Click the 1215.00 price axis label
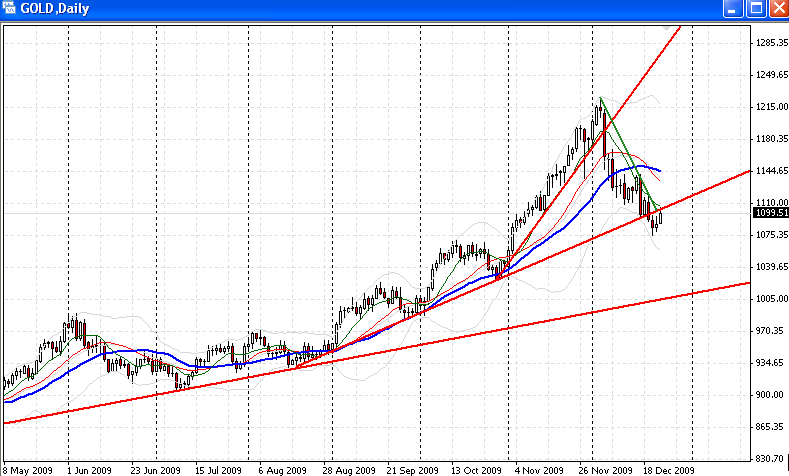The width and height of the screenshot is (789, 476). [772, 107]
